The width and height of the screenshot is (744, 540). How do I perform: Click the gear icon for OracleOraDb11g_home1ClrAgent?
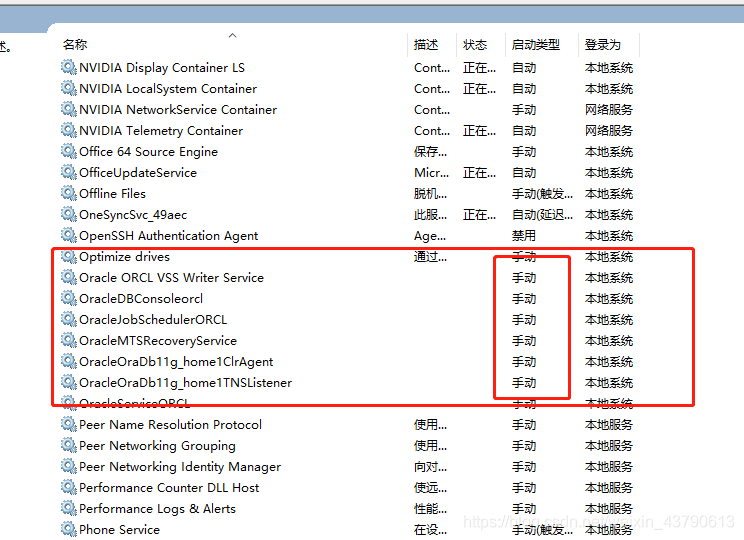(x=69, y=362)
